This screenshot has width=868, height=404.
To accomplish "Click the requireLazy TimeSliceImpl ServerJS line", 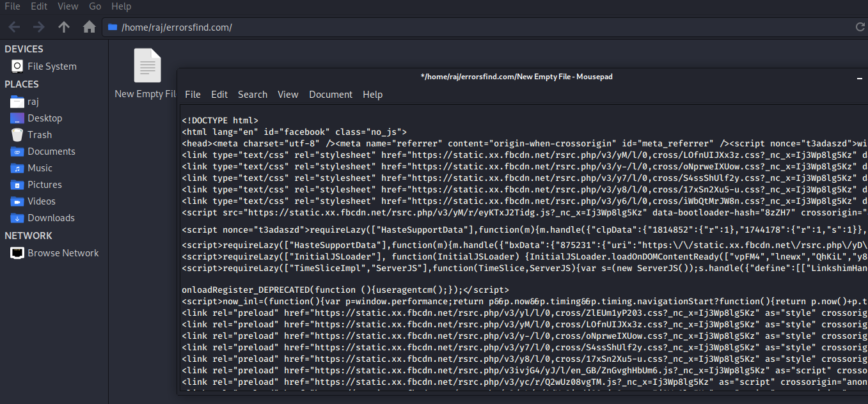I will pyautogui.click(x=525, y=267).
